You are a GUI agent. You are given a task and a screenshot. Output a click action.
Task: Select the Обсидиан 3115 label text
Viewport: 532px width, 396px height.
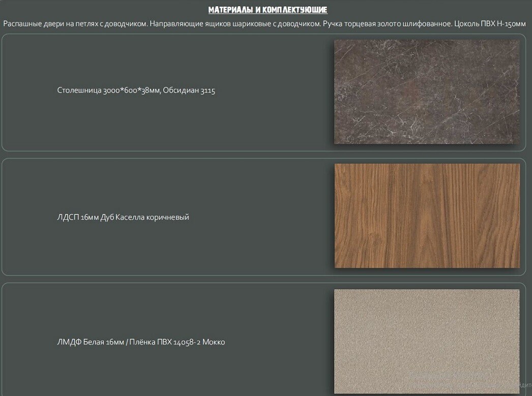point(189,91)
